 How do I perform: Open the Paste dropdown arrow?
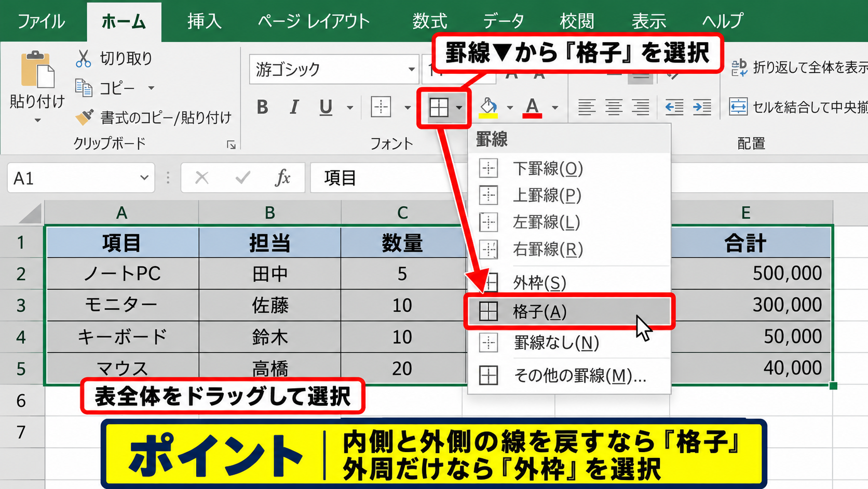click(37, 121)
